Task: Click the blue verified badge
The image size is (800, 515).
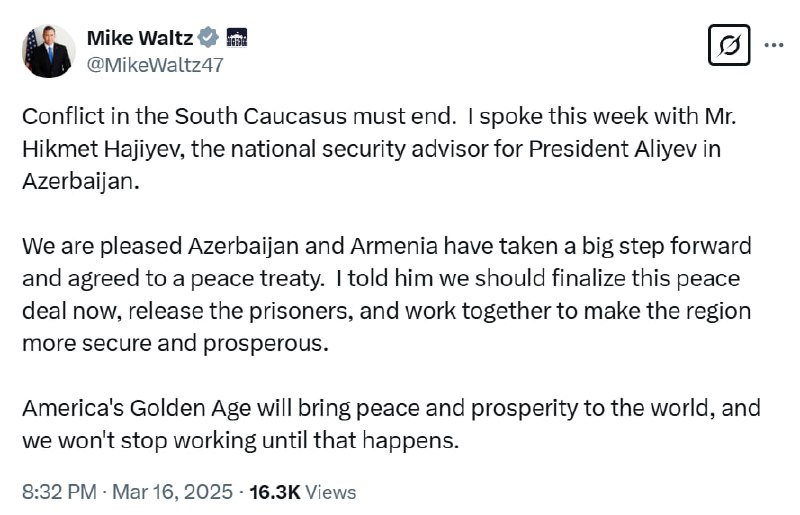Action: pos(208,38)
